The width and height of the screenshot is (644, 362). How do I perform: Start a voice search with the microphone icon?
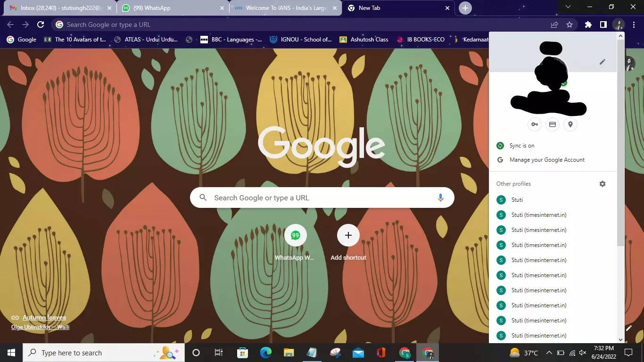click(x=440, y=197)
